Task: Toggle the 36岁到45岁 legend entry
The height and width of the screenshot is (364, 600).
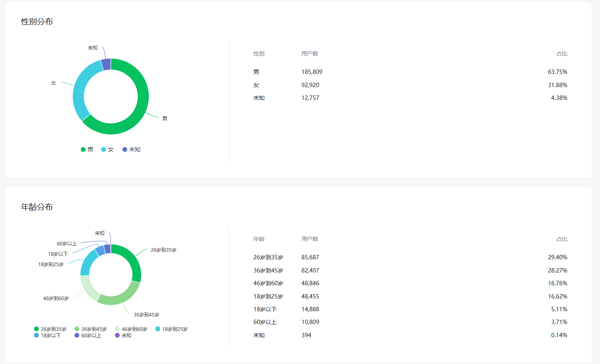Action: tap(90, 329)
